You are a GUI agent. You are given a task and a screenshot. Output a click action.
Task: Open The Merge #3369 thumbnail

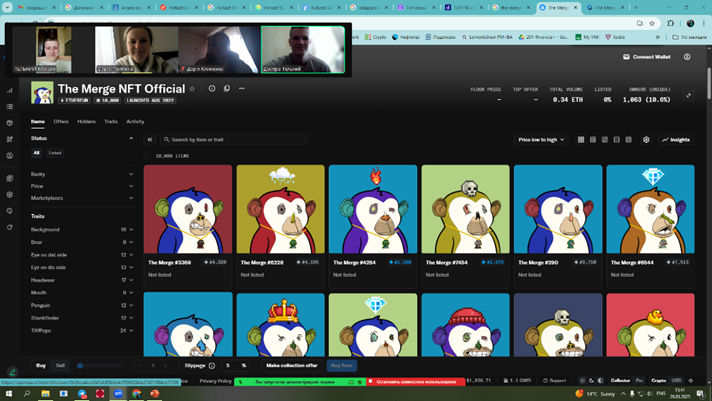[188, 209]
